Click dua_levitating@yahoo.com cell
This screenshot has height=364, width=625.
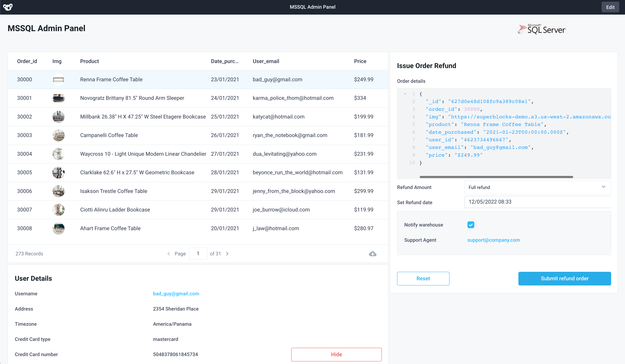tap(285, 154)
